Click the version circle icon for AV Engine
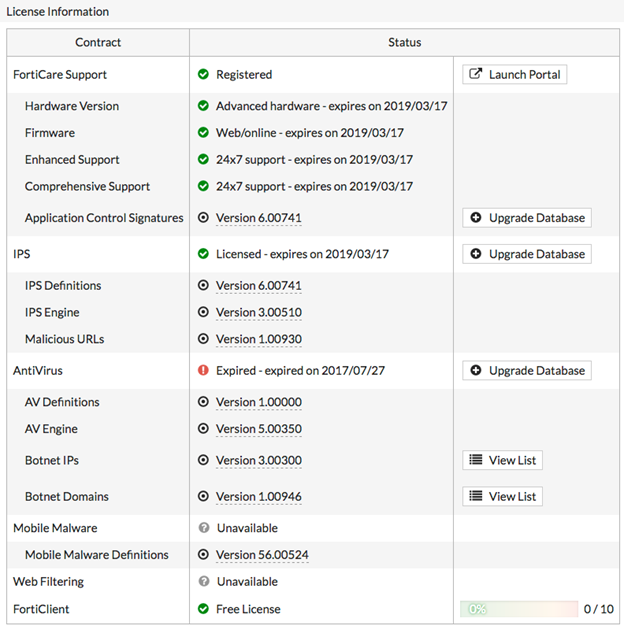Viewport: 624px width, 633px height. (203, 430)
